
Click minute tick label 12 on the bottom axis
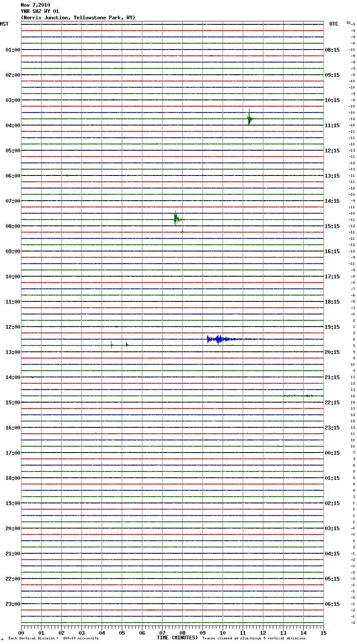263,633
